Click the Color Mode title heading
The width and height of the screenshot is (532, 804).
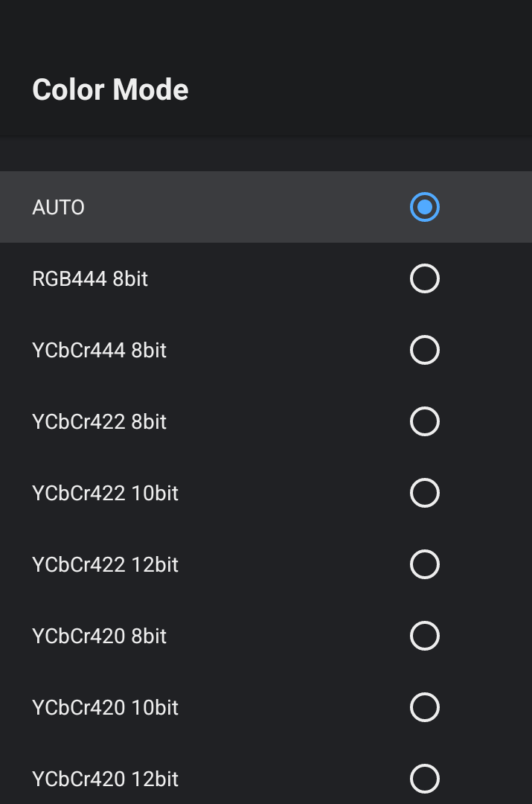pos(110,90)
